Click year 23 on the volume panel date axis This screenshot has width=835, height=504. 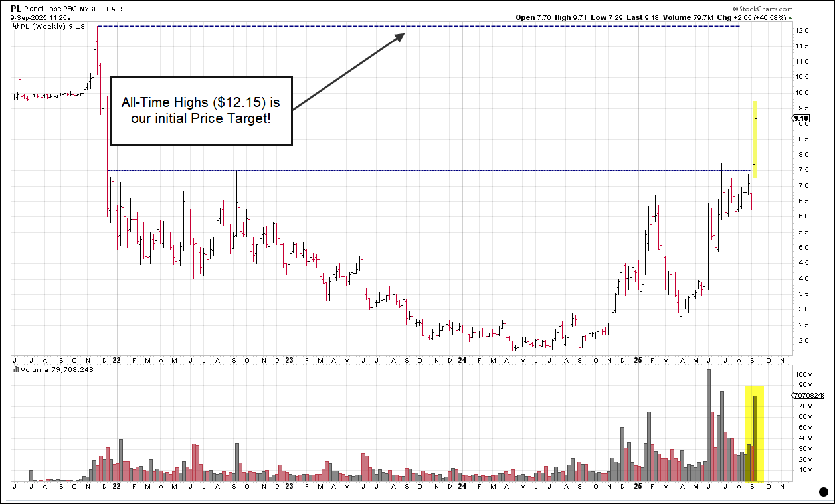click(289, 487)
